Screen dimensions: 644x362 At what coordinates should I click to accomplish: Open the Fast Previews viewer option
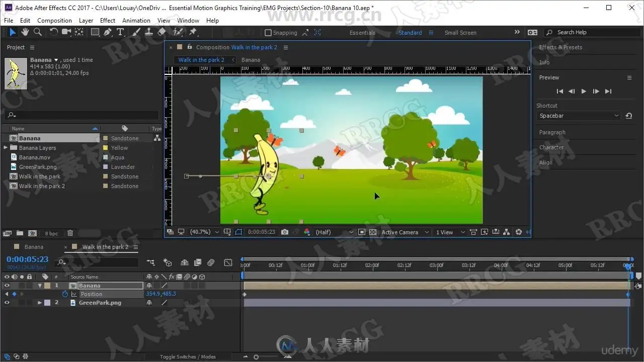tap(485, 232)
